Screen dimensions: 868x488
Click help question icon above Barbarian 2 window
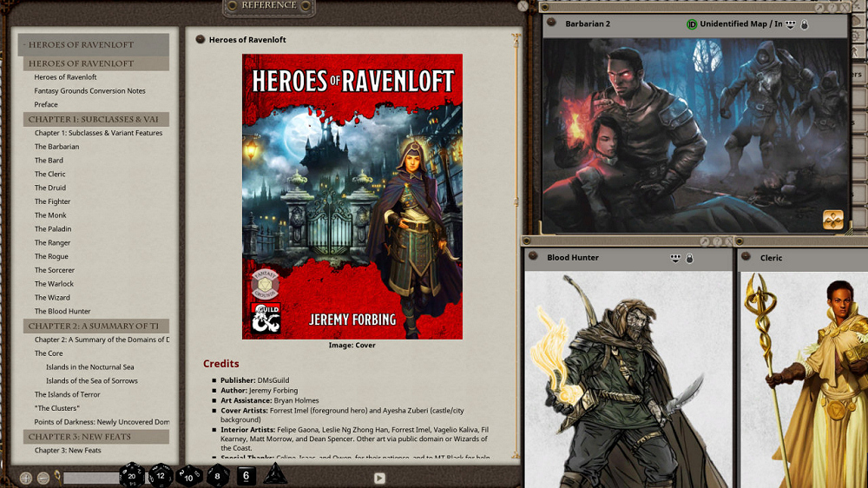click(831, 8)
